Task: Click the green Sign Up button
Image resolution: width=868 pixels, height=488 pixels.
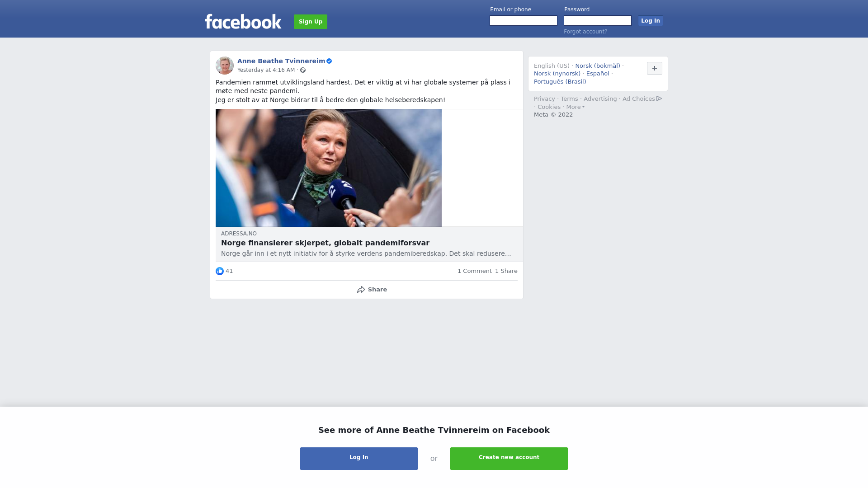Action: tap(311, 22)
